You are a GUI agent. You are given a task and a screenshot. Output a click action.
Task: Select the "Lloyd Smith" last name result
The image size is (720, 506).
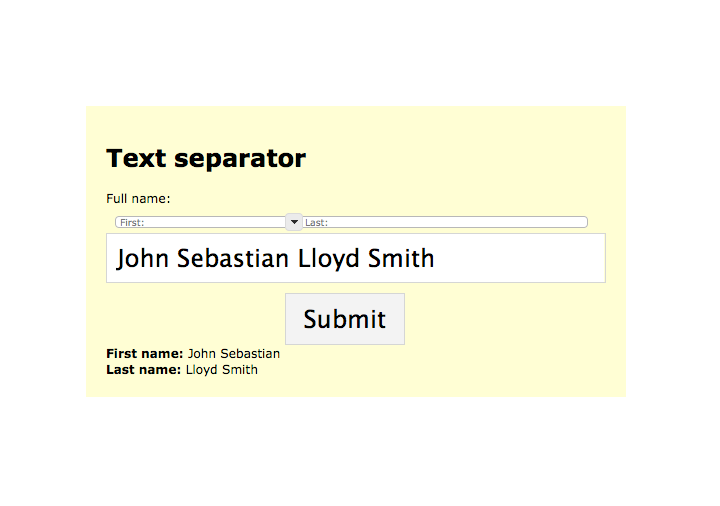pos(222,370)
